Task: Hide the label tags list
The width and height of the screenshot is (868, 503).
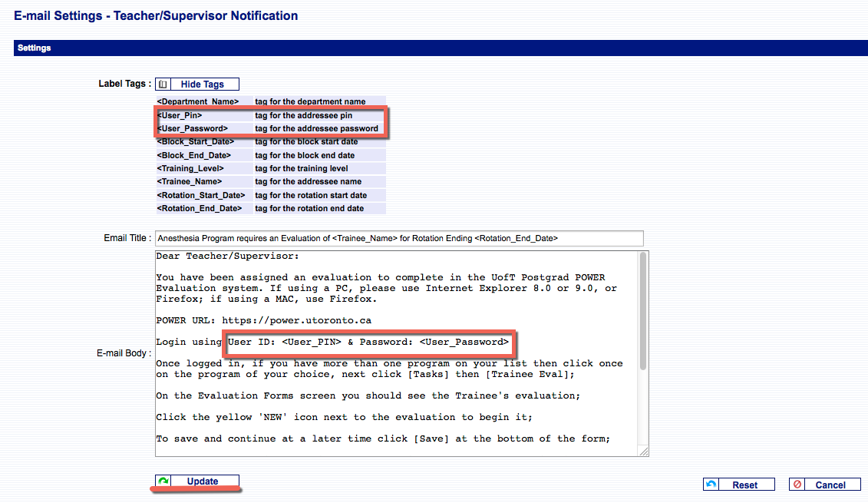Action: [202, 84]
